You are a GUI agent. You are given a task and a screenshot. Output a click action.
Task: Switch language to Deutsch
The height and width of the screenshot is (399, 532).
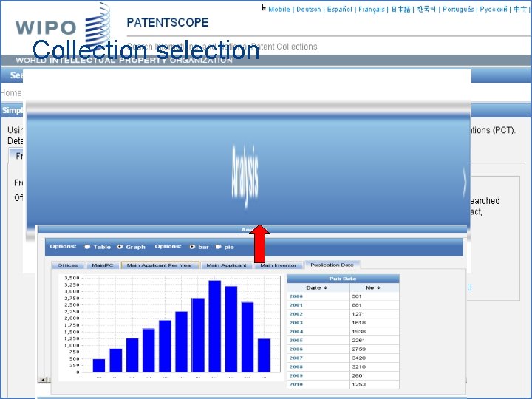pos(308,10)
